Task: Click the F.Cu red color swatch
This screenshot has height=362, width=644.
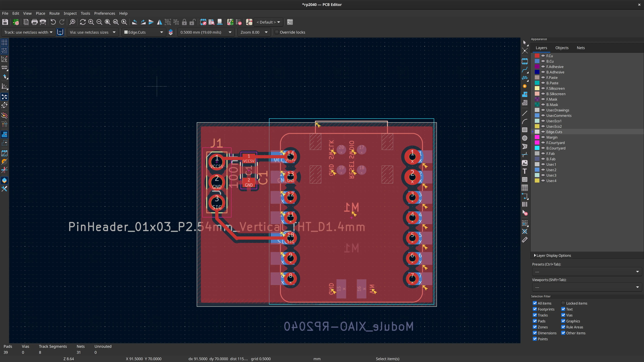Action: pos(537,56)
